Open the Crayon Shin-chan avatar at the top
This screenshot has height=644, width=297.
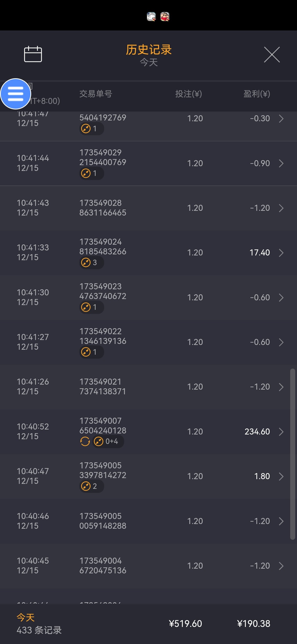(x=165, y=17)
